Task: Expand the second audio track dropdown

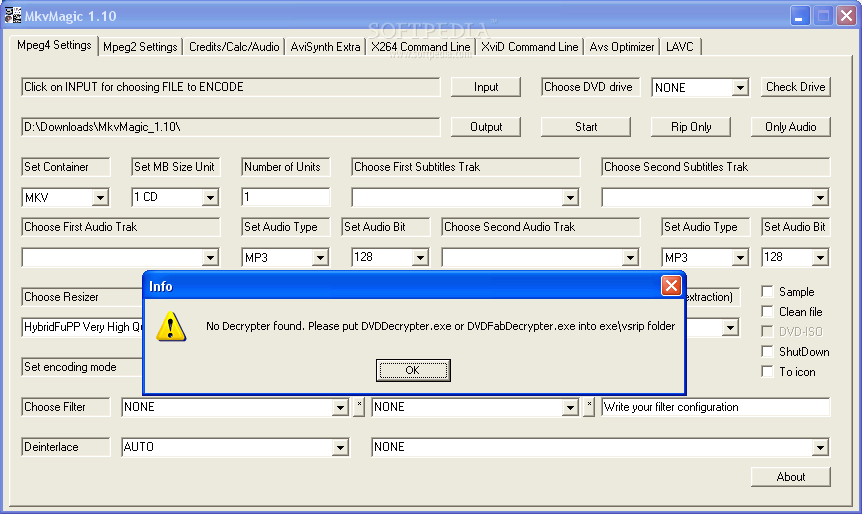Action: pos(630,257)
